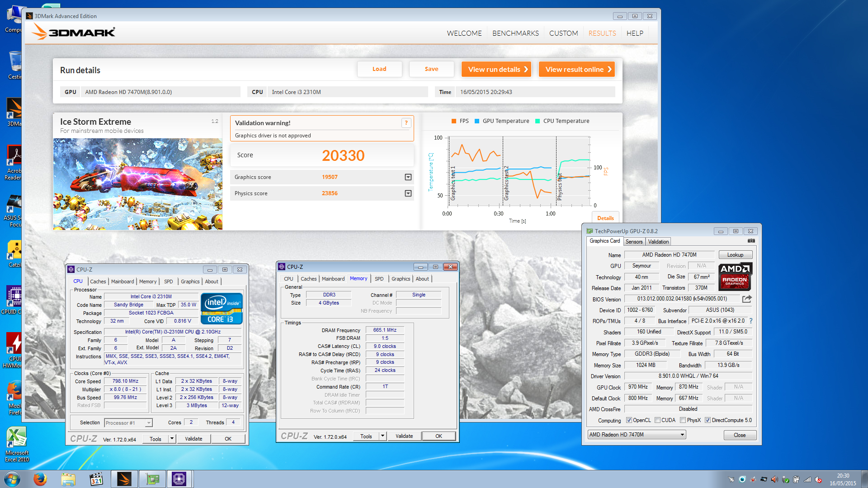Switch to the Sensors tab in GPU-Z
868x488 pixels.
tap(634, 242)
